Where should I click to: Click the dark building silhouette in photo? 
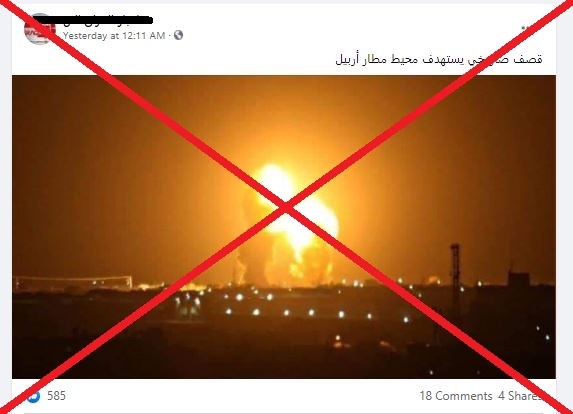(519, 280)
